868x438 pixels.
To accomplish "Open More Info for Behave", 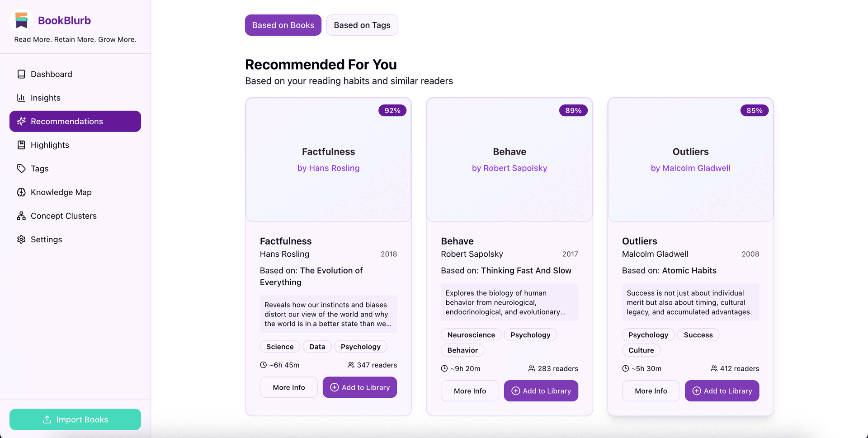I will click(x=470, y=391).
